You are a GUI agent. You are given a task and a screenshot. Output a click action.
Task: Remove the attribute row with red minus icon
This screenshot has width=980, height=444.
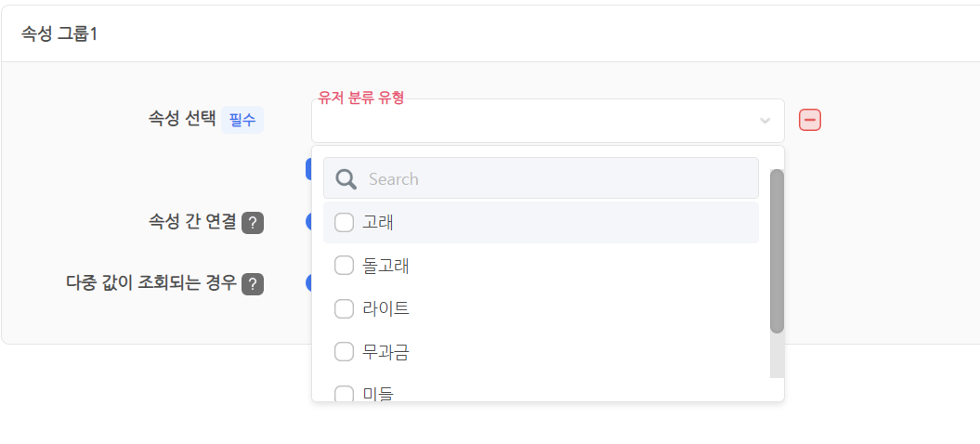[x=809, y=120]
